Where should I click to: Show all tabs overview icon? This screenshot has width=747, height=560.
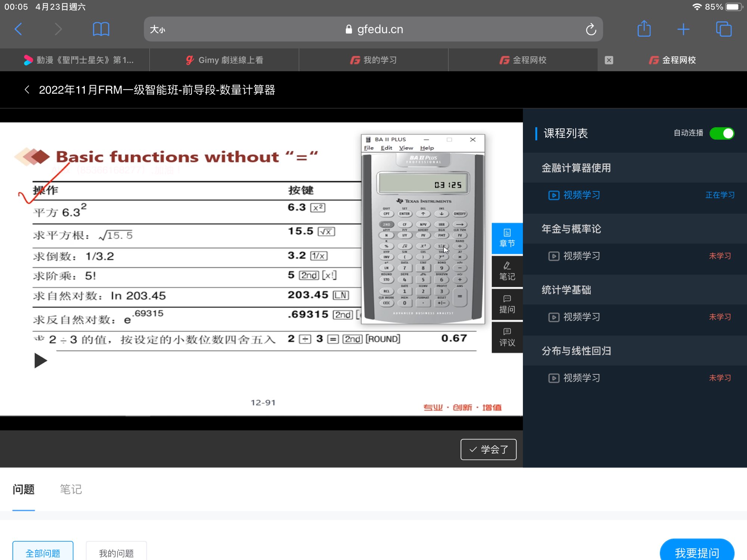(x=723, y=29)
